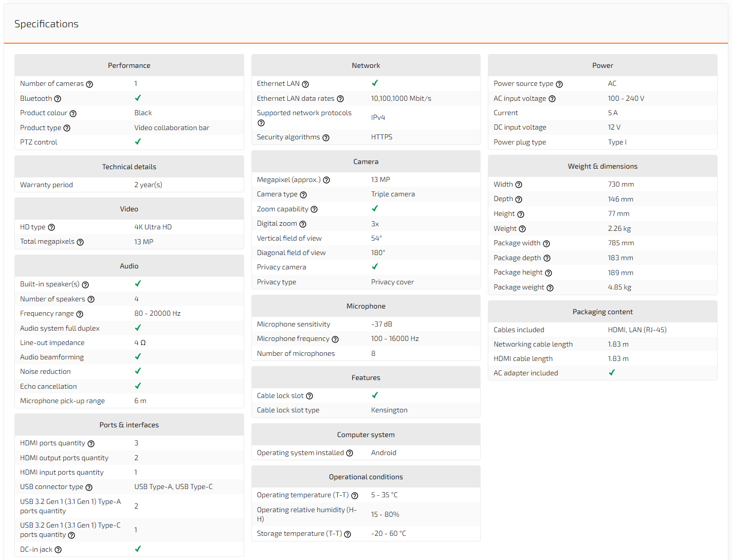Show help for Package weight
Screen dimensions: 732x560
(550, 288)
